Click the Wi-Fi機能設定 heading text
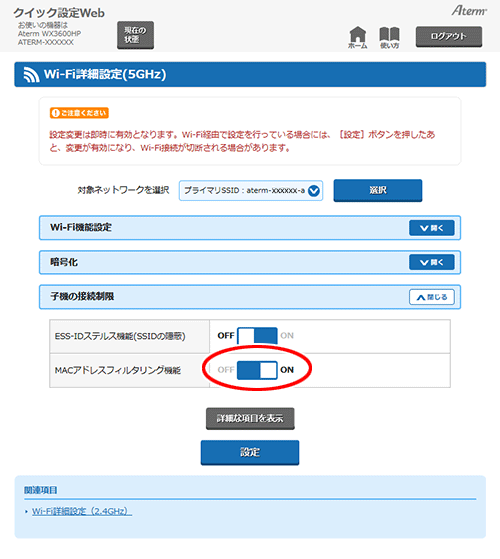Viewport: 500px width, 559px height. coord(81,227)
